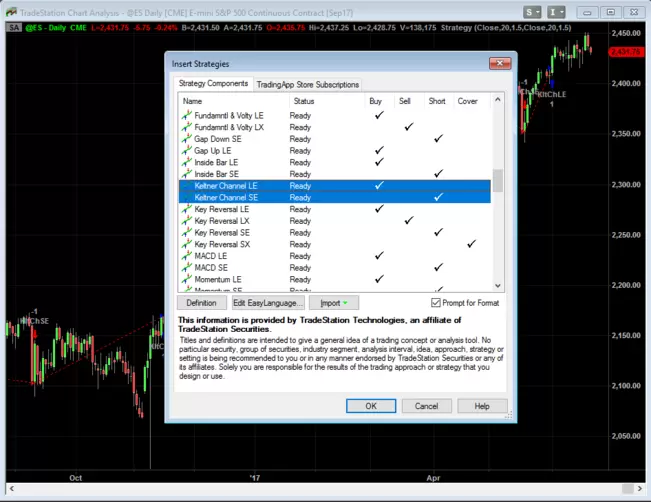
Task: Click the Inside Bar LE strategy icon
Action: coord(186,162)
